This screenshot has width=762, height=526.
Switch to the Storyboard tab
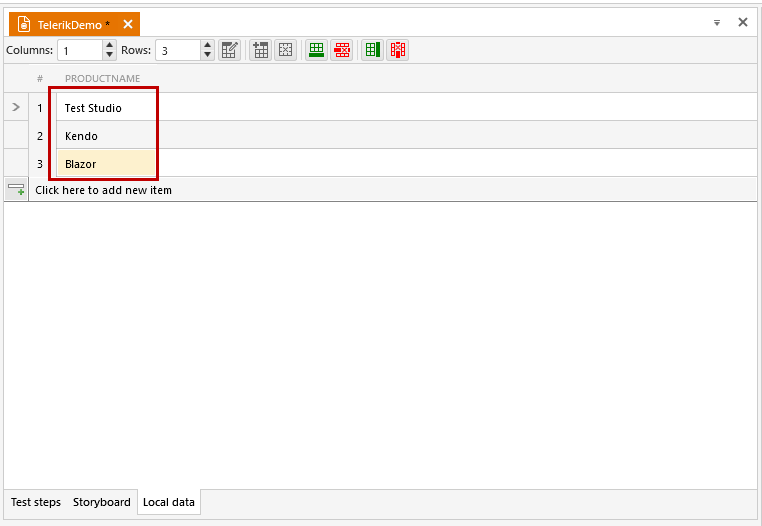coord(102,502)
